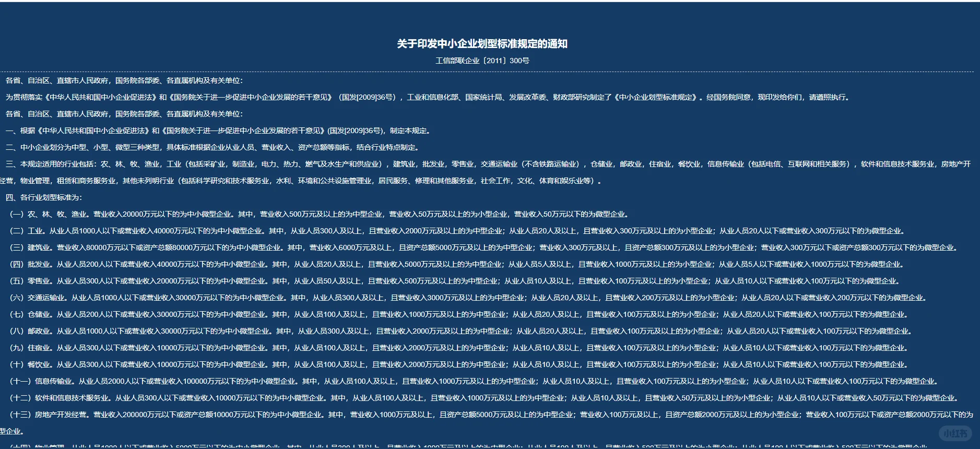Select item (七) 仓储业 standard line
The width and height of the screenshot is (980, 449).
(459, 314)
